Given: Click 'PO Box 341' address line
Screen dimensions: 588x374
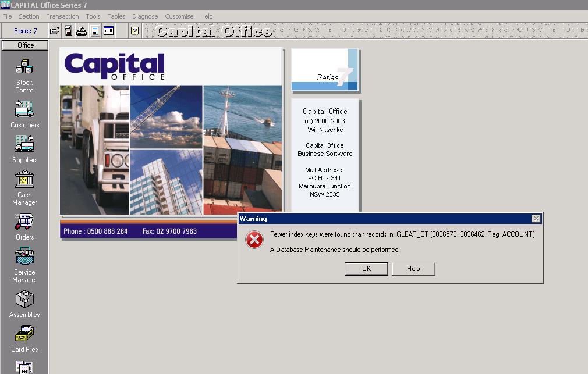Looking at the screenshot, I should point(324,178).
